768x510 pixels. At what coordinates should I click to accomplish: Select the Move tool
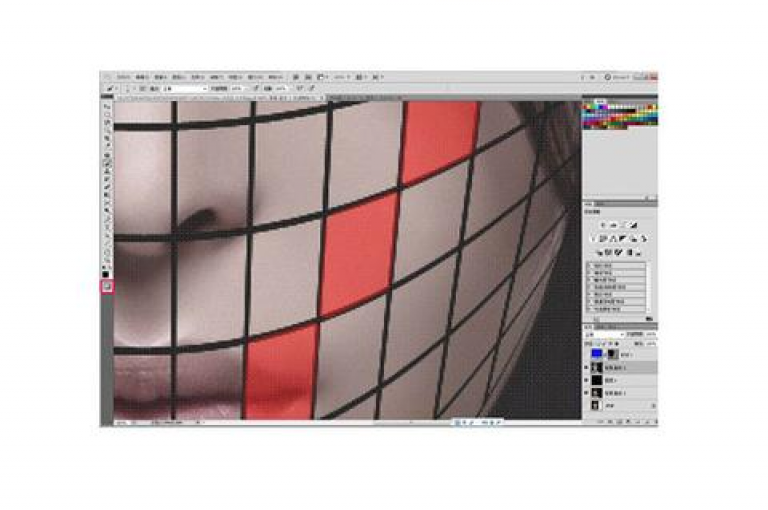click(107, 106)
